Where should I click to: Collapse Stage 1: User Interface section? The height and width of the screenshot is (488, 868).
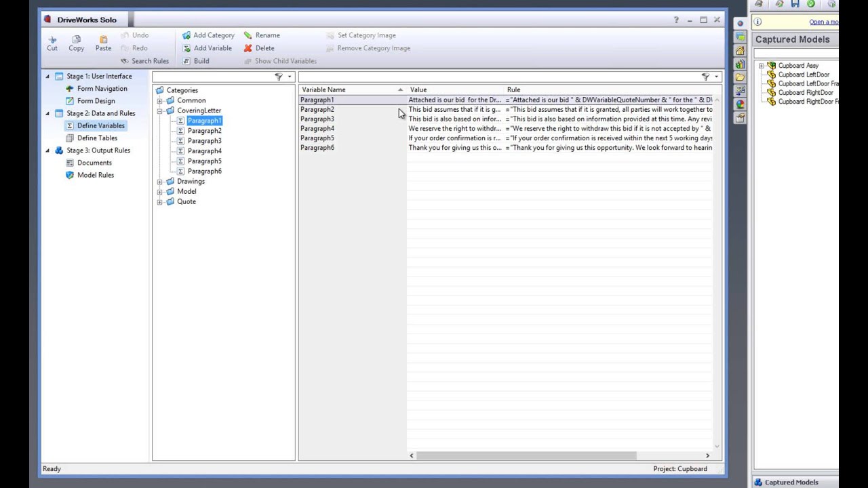point(47,77)
